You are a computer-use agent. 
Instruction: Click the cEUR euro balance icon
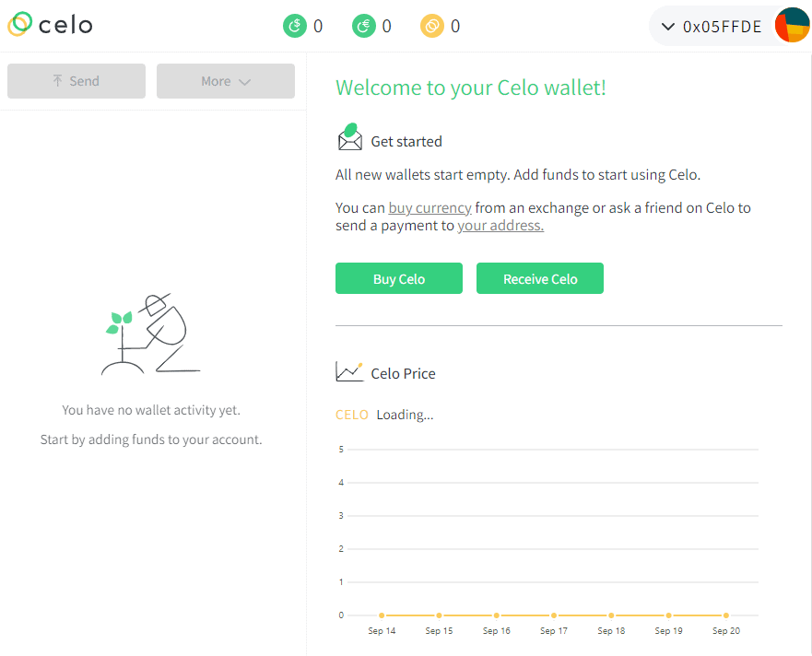pos(364,26)
